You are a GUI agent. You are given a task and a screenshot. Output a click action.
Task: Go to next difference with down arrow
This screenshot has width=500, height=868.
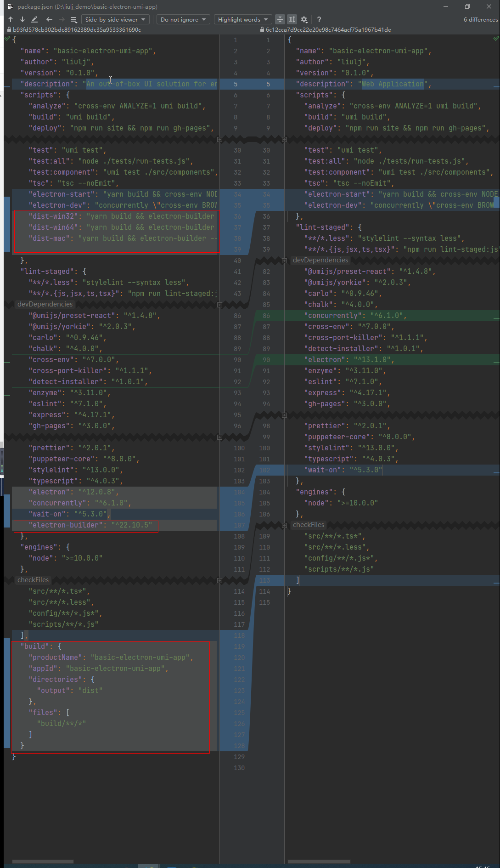pos(22,19)
